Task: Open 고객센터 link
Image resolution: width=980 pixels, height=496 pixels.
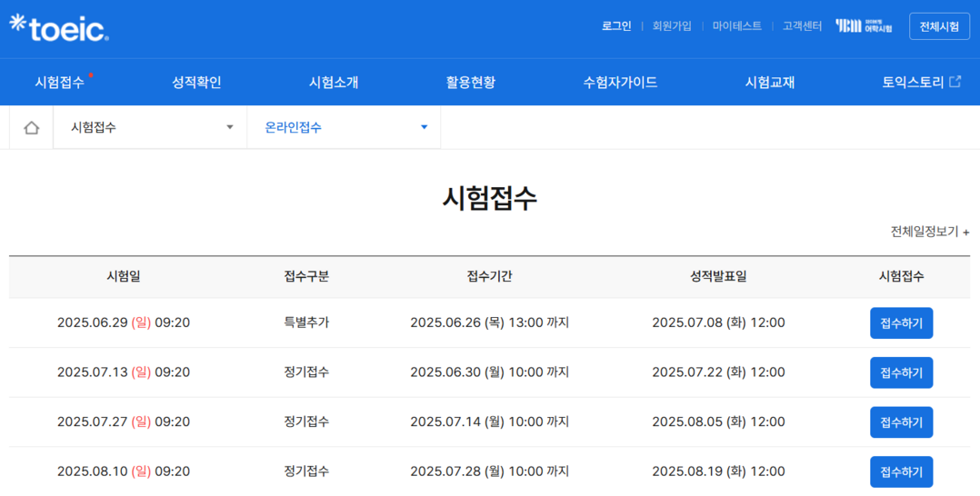Action: (x=802, y=26)
